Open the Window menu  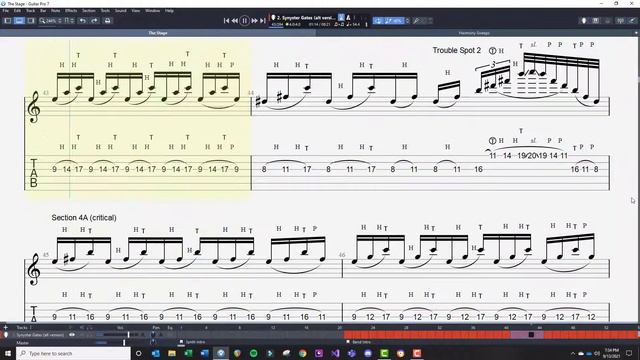coord(152,11)
